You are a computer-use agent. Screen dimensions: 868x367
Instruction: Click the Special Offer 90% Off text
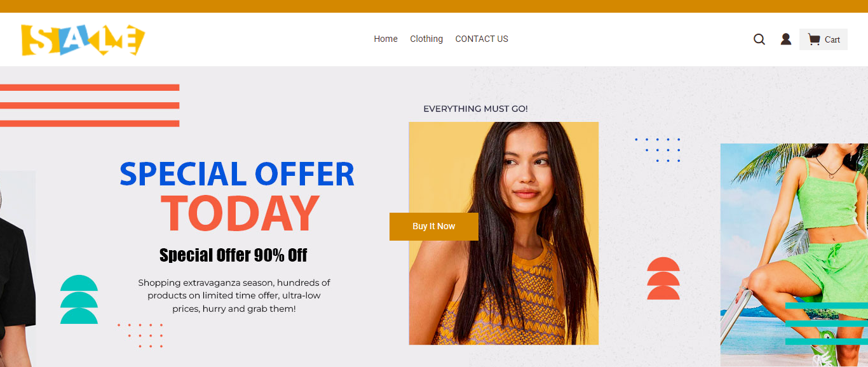click(x=233, y=255)
